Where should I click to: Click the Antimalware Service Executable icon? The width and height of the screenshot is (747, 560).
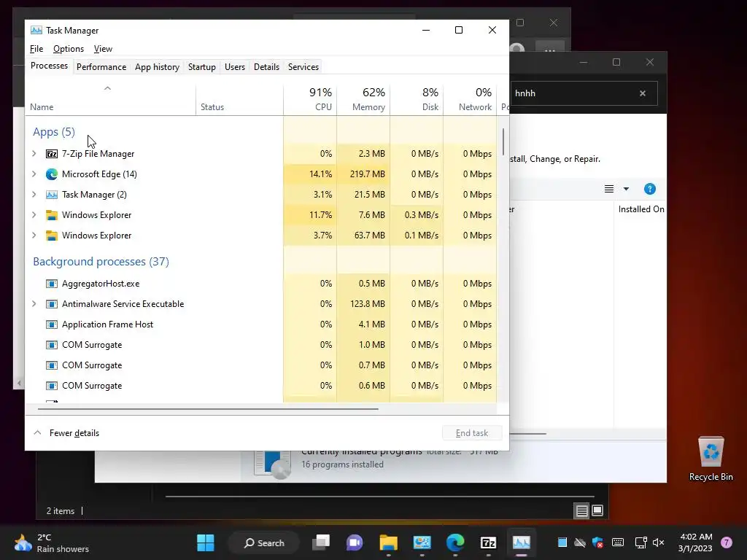click(x=52, y=304)
